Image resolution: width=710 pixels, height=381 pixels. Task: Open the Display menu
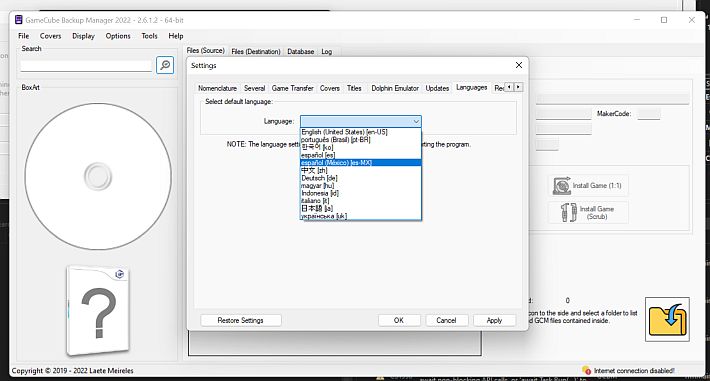[x=83, y=36]
